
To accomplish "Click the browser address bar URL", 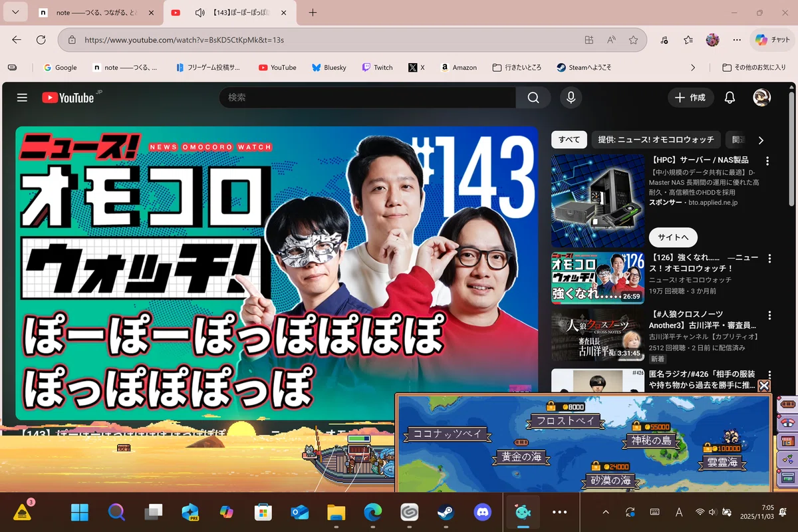I will point(184,40).
